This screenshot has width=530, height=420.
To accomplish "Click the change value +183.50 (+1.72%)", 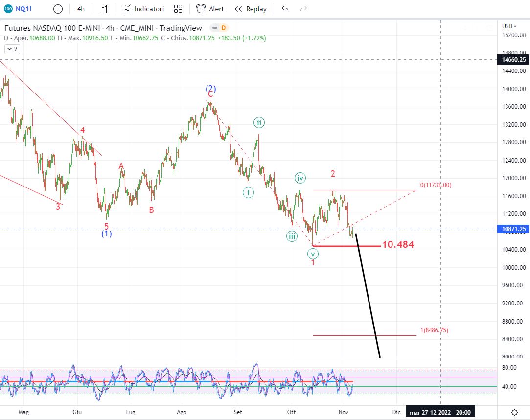I will pos(242,38).
